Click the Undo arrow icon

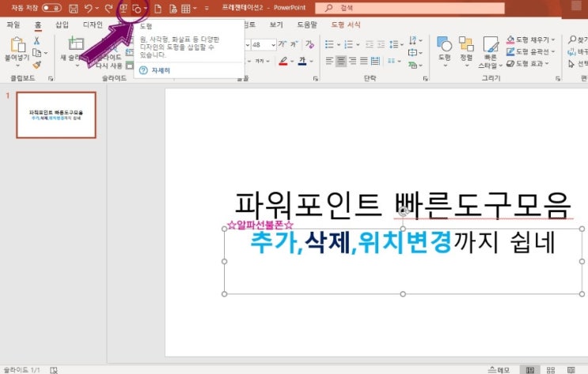pos(88,8)
